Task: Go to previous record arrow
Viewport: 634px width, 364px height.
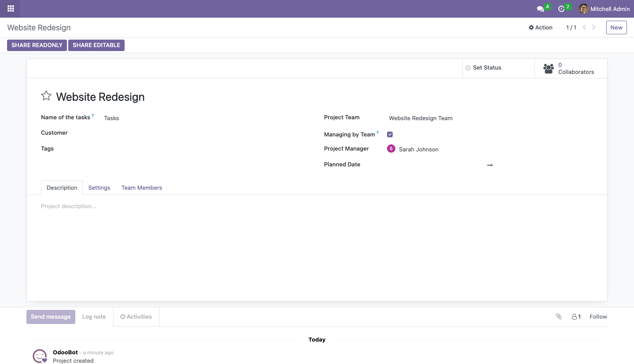Action: click(584, 27)
